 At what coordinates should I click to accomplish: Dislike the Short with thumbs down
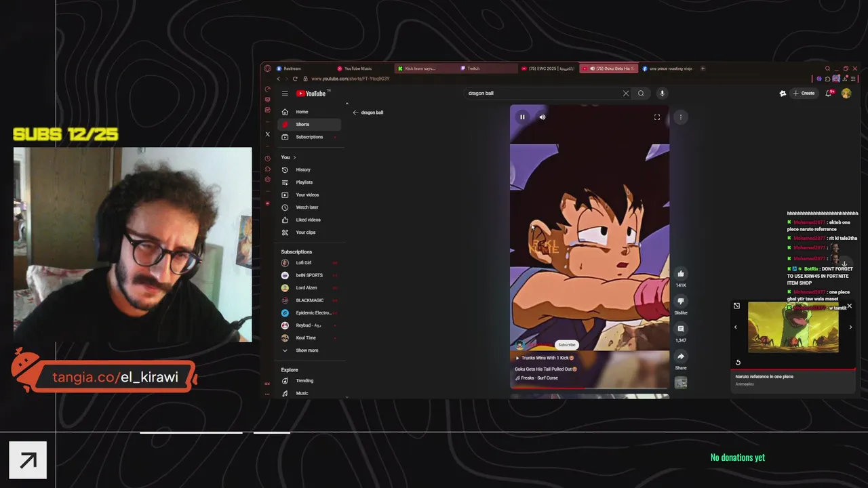coord(681,301)
